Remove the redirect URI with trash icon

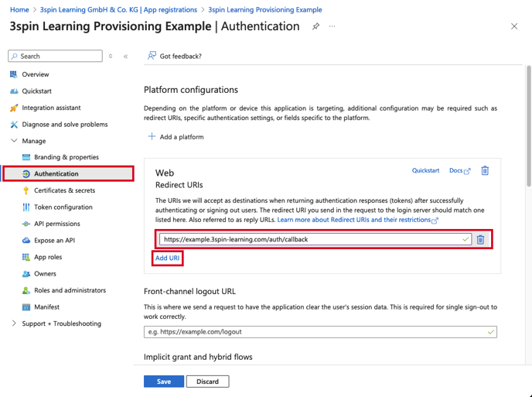[480, 240]
